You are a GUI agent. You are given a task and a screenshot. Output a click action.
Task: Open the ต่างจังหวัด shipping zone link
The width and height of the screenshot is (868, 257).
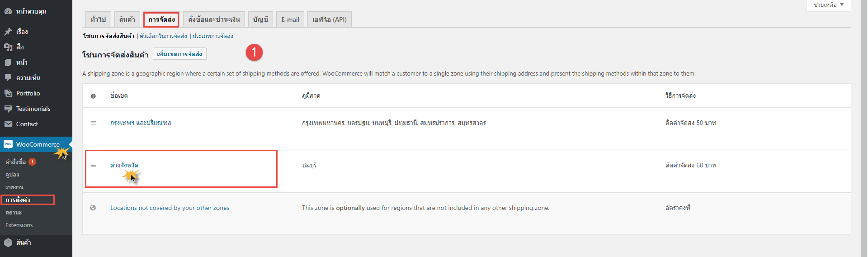(124, 165)
